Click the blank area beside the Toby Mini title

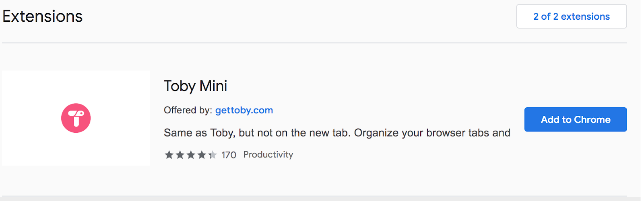(x=374, y=86)
